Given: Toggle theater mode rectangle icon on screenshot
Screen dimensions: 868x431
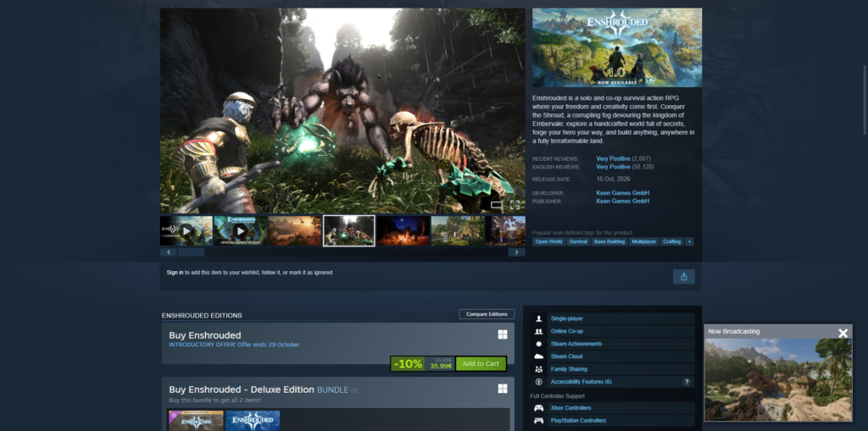Looking at the screenshot, I should [x=497, y=205].
